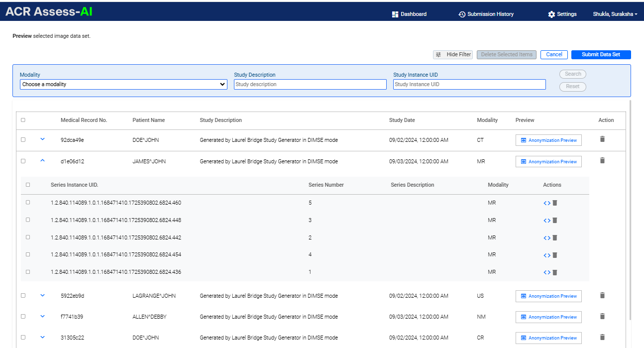
Task: Expand the 92dca49e study row
Action: (42, 139)
